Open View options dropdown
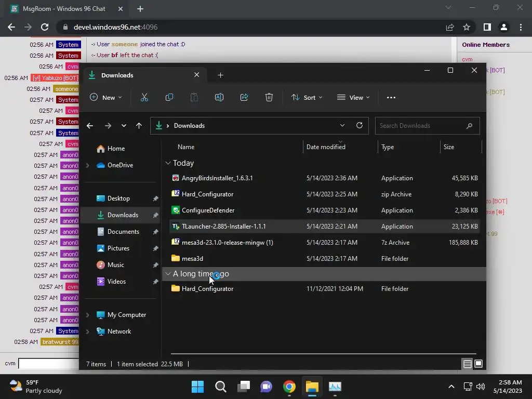 point(353,97)
